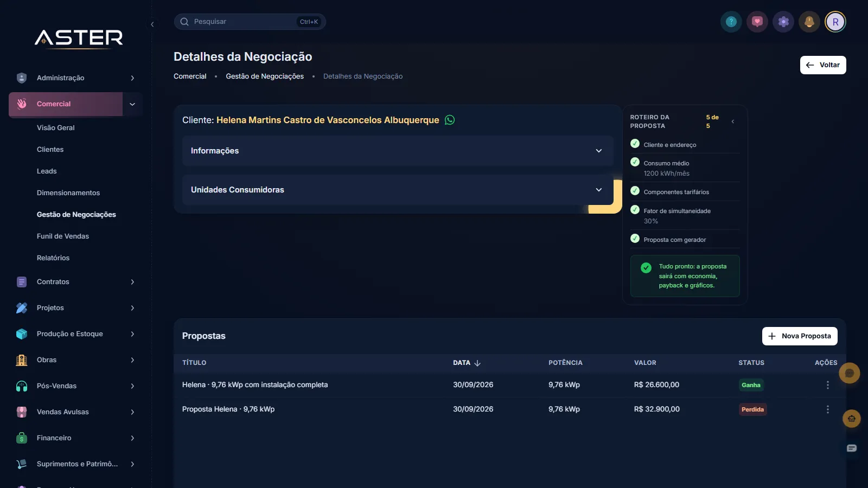Image resolution: width=868 pixels, height=488 pixels.
Task: Open the purple flower settings icon
Action: [x=783, y=22]
